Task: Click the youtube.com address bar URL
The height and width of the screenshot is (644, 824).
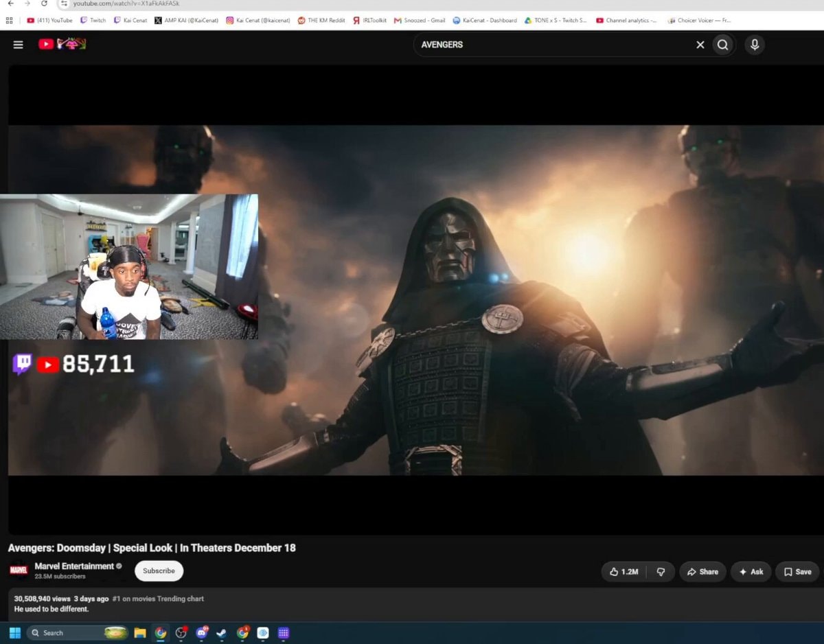Action: [126, 3]
